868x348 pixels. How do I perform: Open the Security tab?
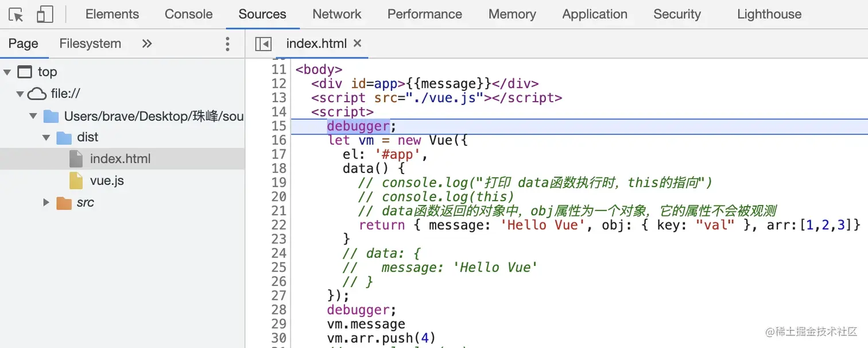(x=677, y=14)
